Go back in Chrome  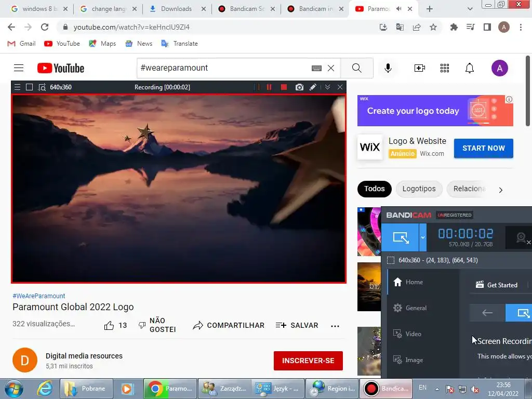click(11, 27)
